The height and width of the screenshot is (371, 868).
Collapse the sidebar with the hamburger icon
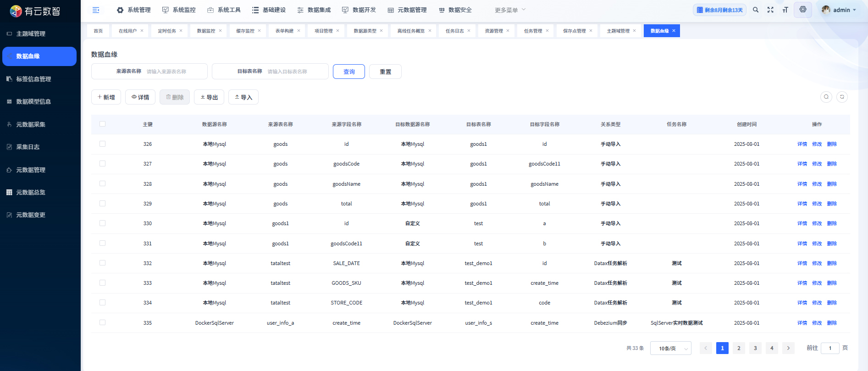point(96,10)
